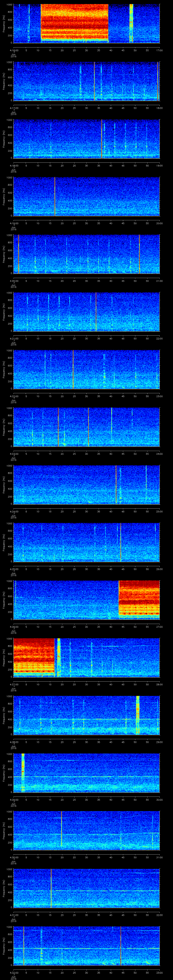This screenshot has height=980, width=173.
Task: Select the red line at 18 s in 4:23 panel
Action: pyautogui.click(x=58, y=427)
